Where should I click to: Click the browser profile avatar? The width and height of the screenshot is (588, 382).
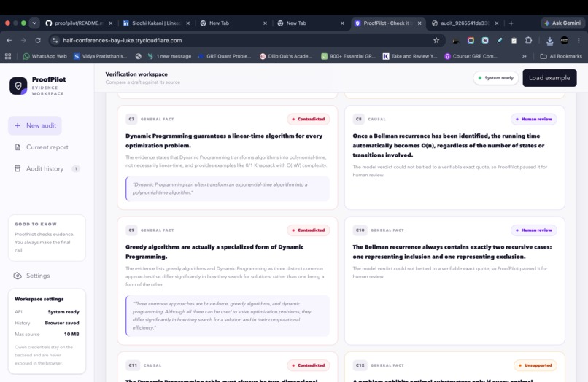coord(564,41)
